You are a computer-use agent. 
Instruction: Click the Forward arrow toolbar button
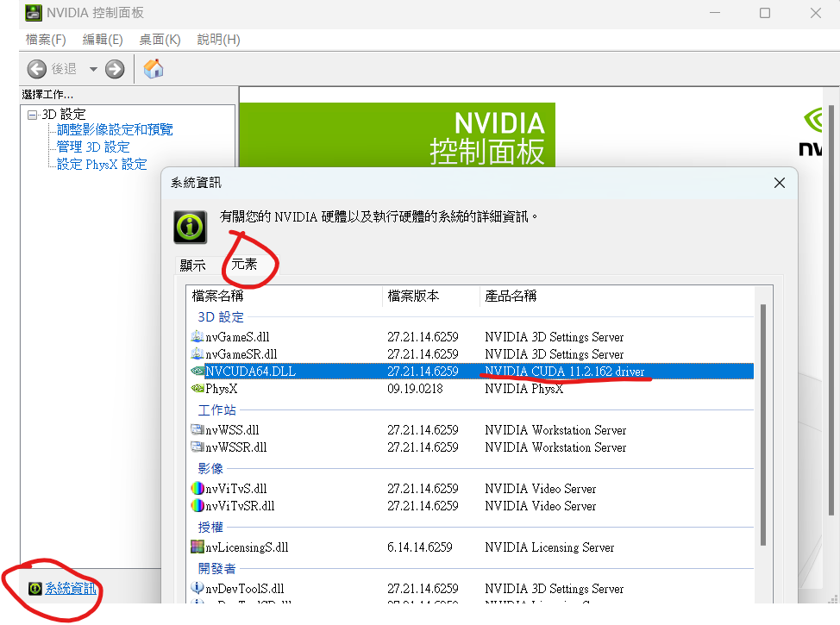(115, 69)
